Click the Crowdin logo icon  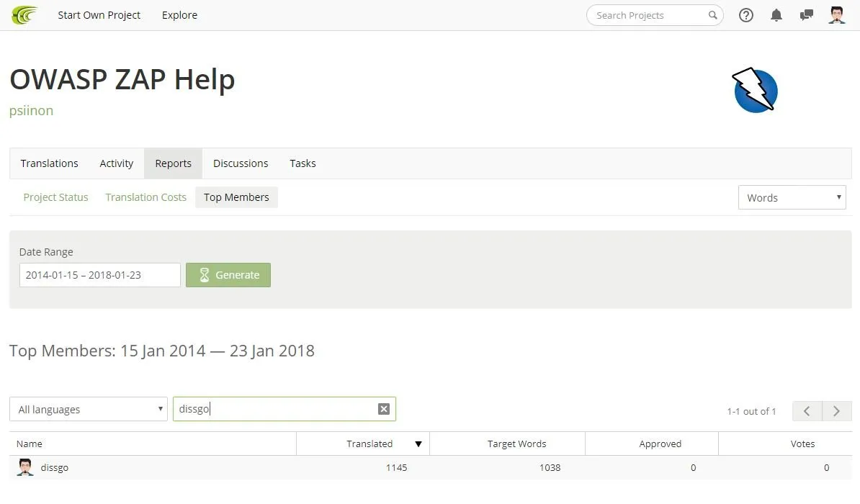[x=24, y=15]
